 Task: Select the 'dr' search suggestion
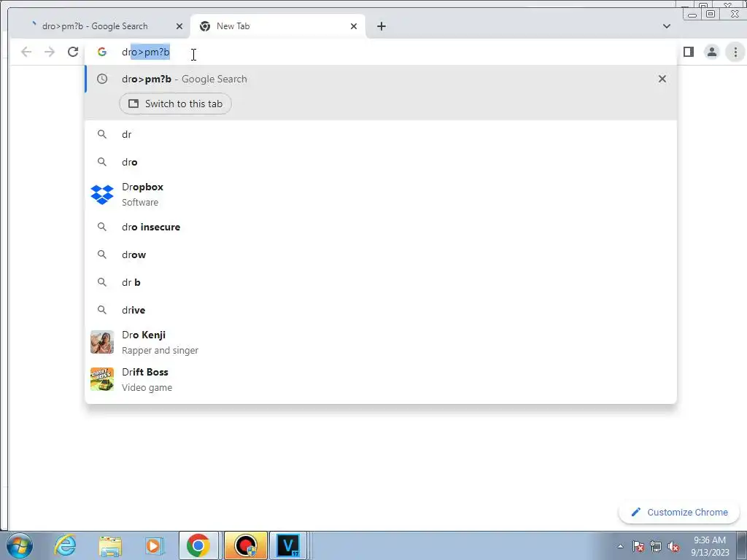pyautogui.click(x=381, y=134)
